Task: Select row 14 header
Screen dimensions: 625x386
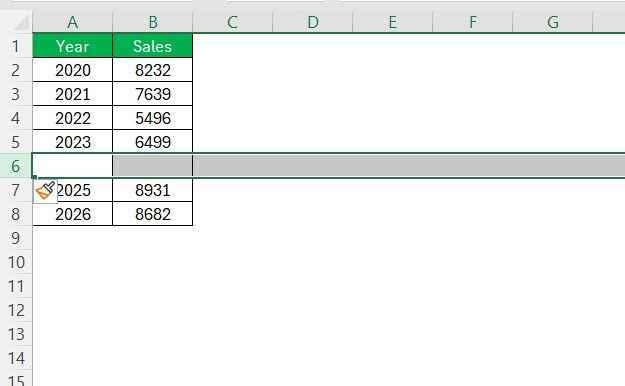Action: pos(16,358)
